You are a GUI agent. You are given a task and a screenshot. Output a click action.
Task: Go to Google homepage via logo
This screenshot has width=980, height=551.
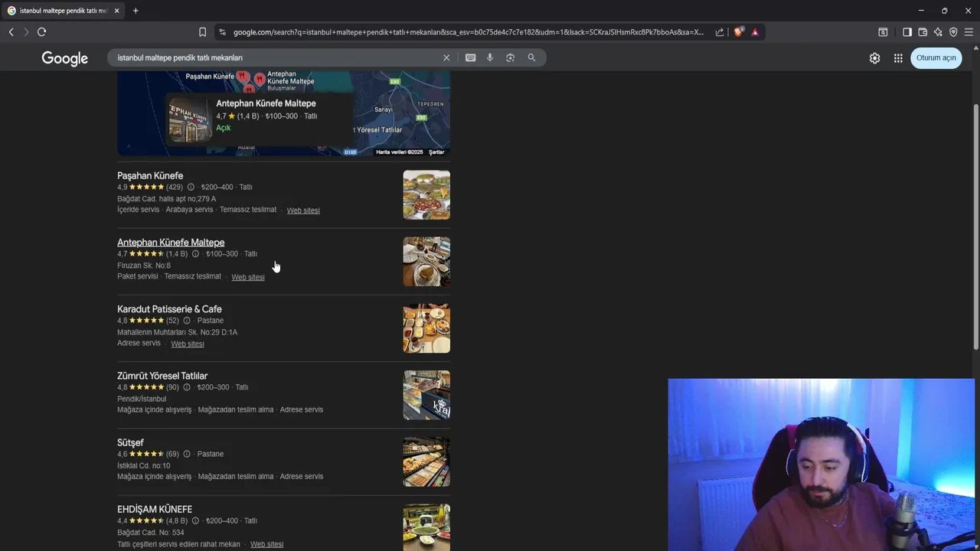[x=65, y=59]
